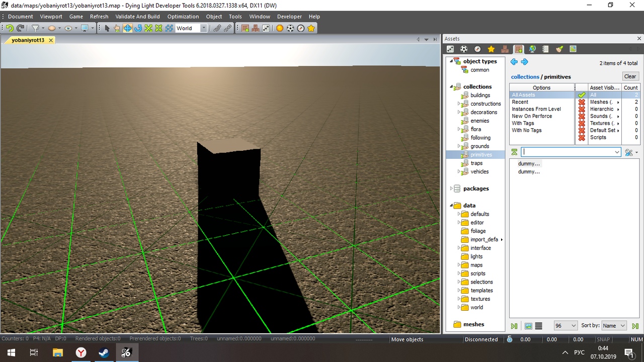Undo the last editor action
Image resolution: width=644 pixels, height=362 pixels.
tap(10, 28)
